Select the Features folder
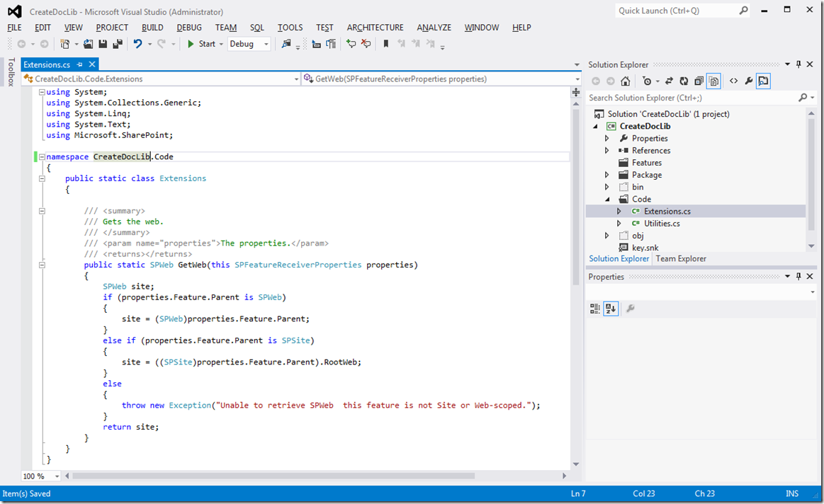Image resolution: width=824 pixels, height=504 pixels. point(646,163)
